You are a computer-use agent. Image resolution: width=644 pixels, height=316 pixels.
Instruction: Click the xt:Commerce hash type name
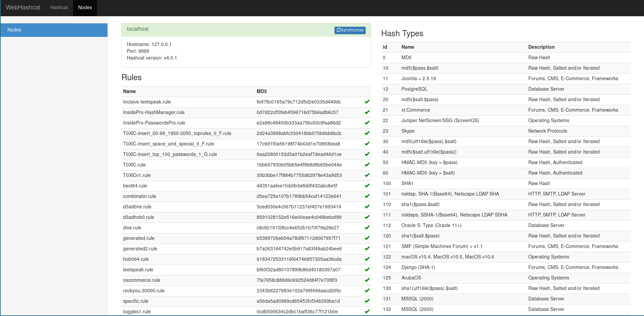pos(416,110)
